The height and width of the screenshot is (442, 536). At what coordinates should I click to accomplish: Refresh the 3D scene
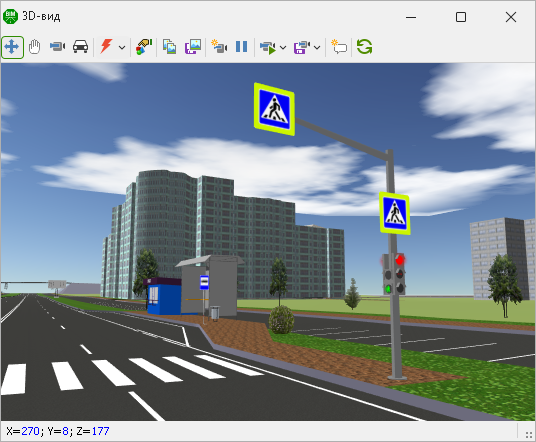tap(364, 46)
